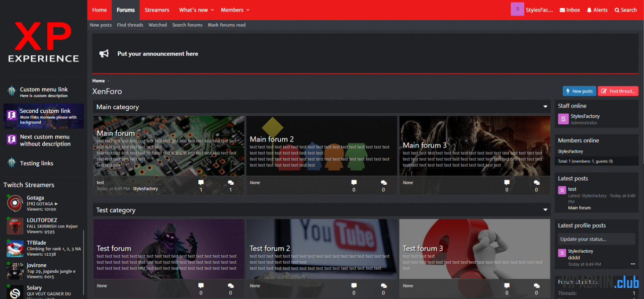Click the announcement megaphone icon
Screen dimensions: 644x299
click(x=104, y=53)
